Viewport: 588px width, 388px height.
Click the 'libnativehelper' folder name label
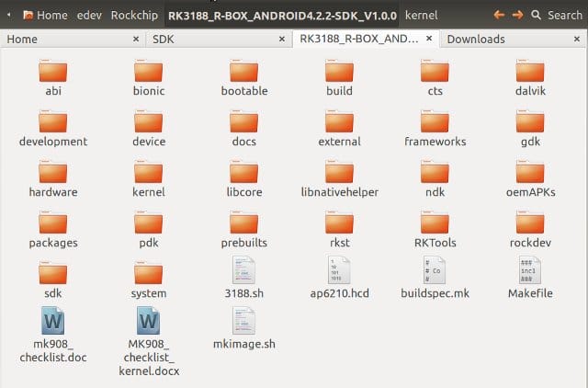pos(339,192)
